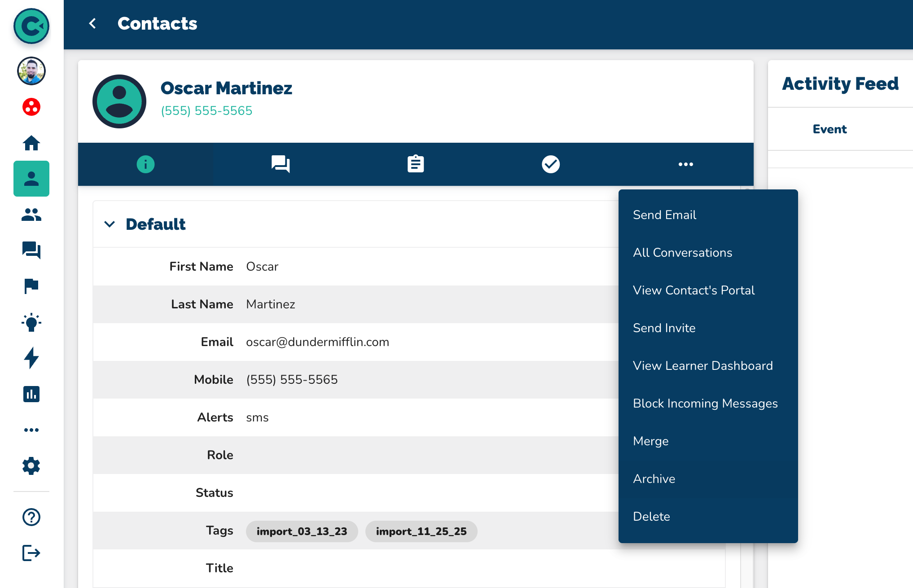The image size is (913, 588).
Task: Switch to the clipboard notes tab
Action: 416,164
